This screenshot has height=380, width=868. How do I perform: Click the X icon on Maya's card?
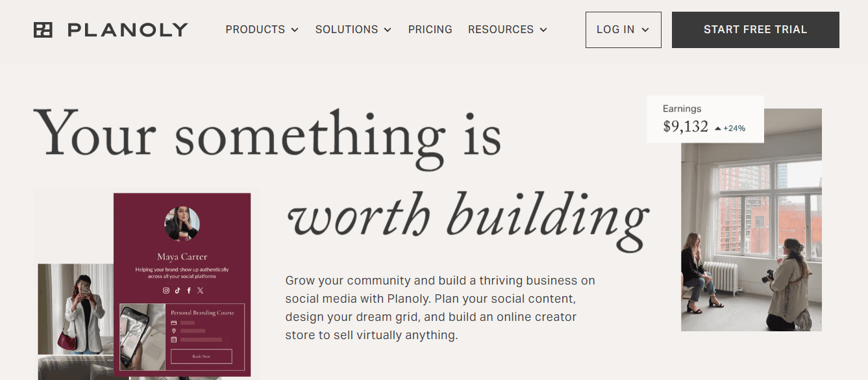pos(200,290)
